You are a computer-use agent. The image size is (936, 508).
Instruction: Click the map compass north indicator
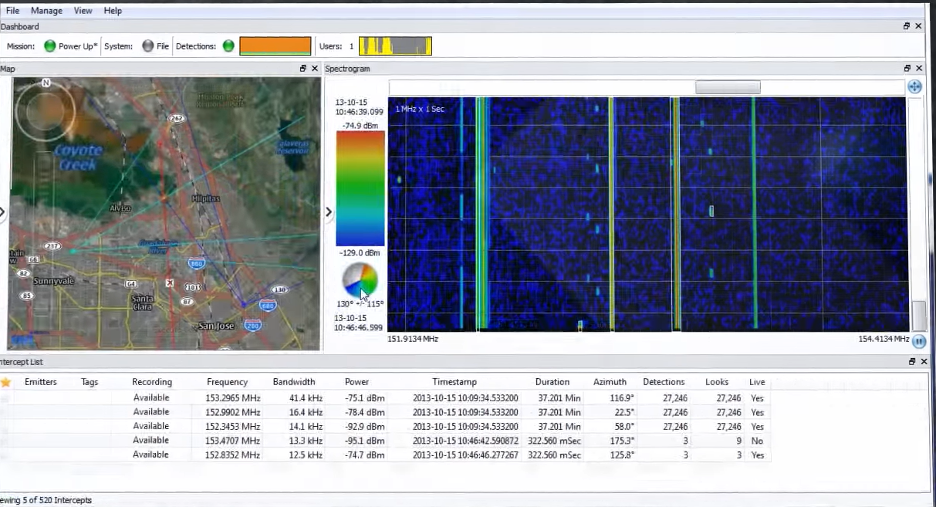point(46,83)
